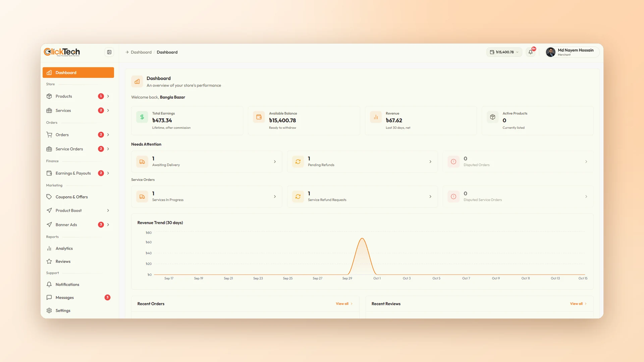The width and height of the screenshot is (644, 362).
Task: Select the Dashboard sidebar item
Action: tap(78, 72)
